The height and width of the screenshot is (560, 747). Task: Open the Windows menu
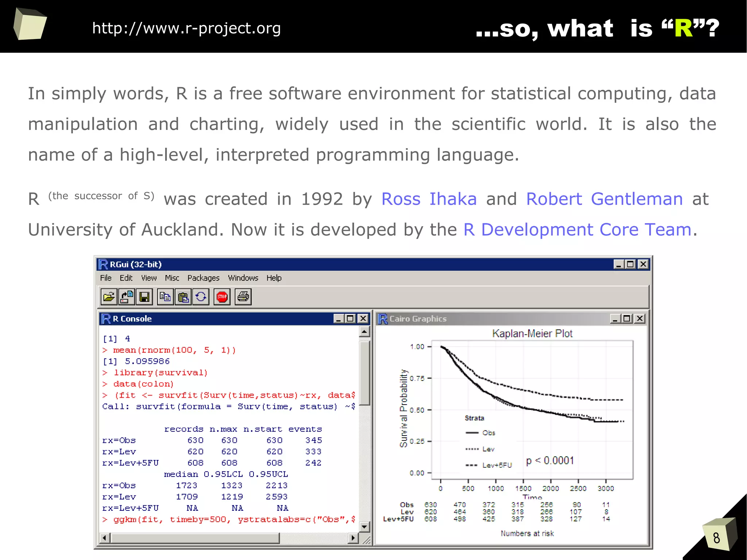[x=243, y=278]
